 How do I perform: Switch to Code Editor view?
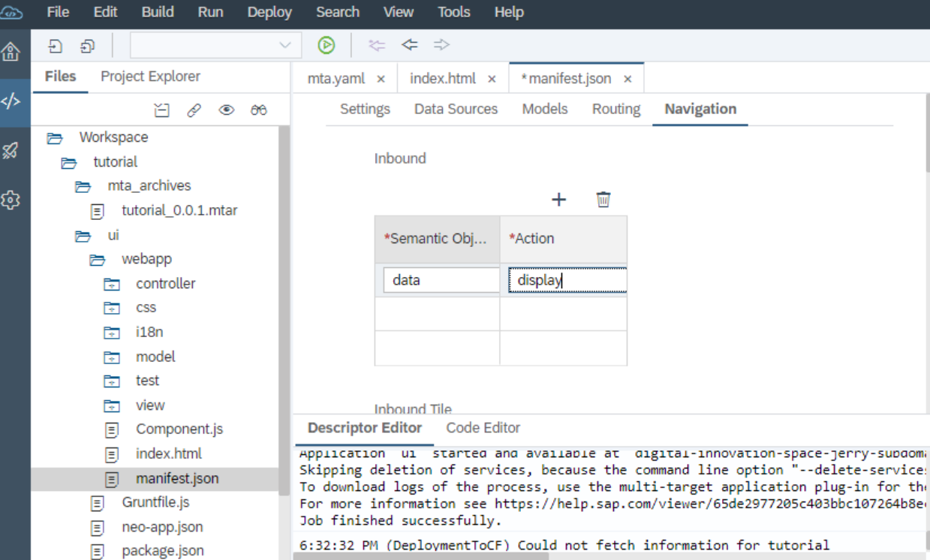coord(483,428)
